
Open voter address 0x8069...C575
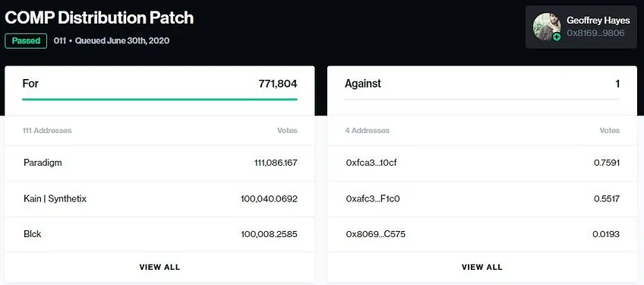click(x=376, y=234)
